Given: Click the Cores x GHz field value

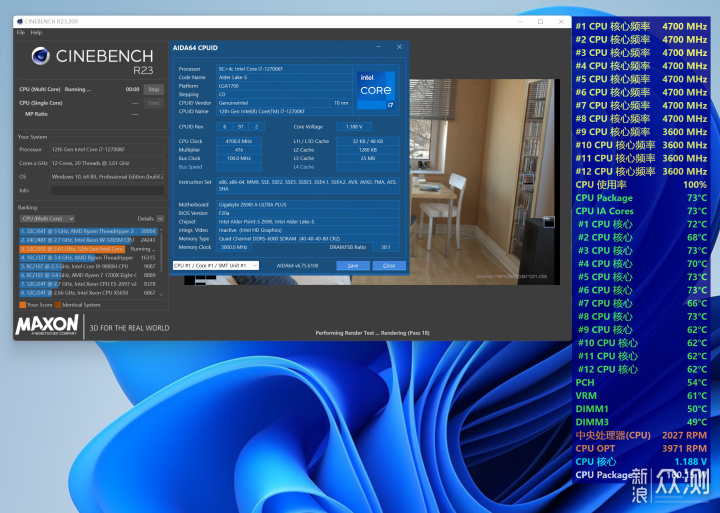Looking at the screenshot, I should [x=107, y=163].
